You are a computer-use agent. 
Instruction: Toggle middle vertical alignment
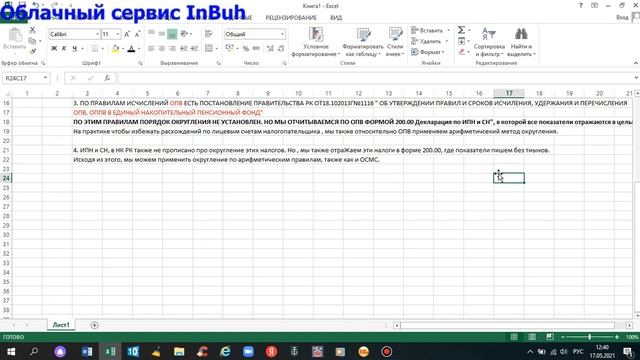coord(162,34)
